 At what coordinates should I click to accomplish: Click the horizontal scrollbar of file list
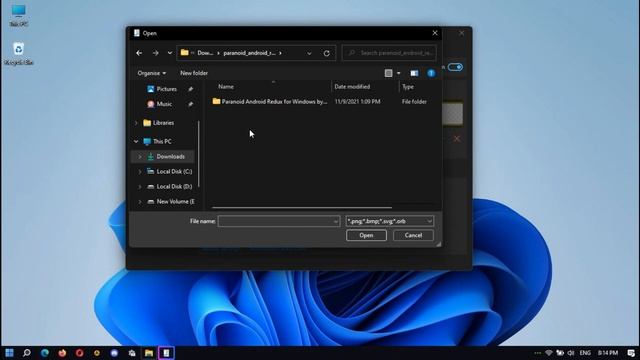tap(301, 208)
